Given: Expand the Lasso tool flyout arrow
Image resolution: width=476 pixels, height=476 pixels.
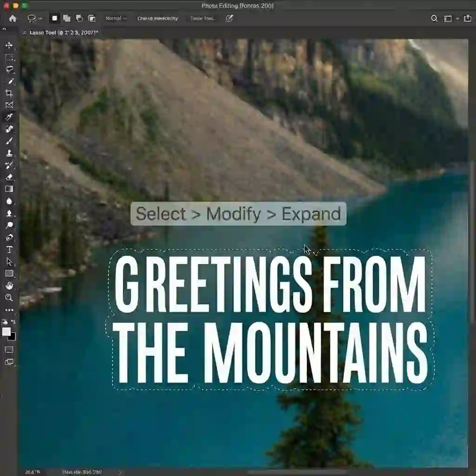Looking at the screenshot, I should coord(40,19).
